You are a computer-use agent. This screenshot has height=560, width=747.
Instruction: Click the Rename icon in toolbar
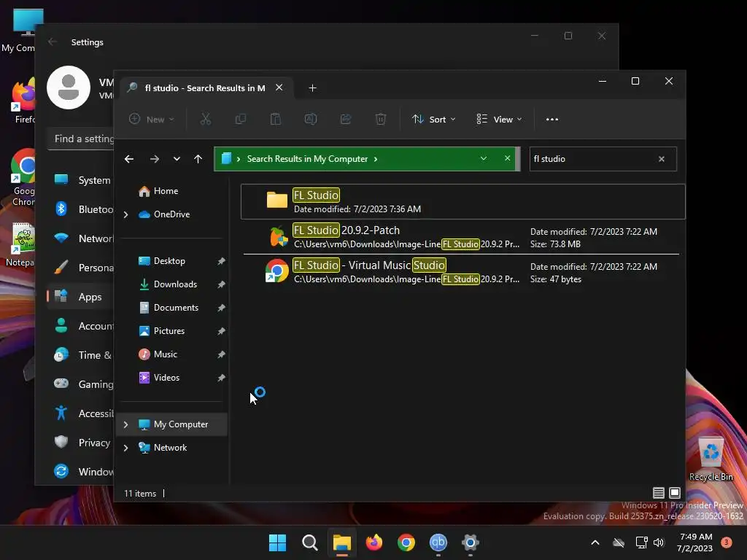[311, 119]
